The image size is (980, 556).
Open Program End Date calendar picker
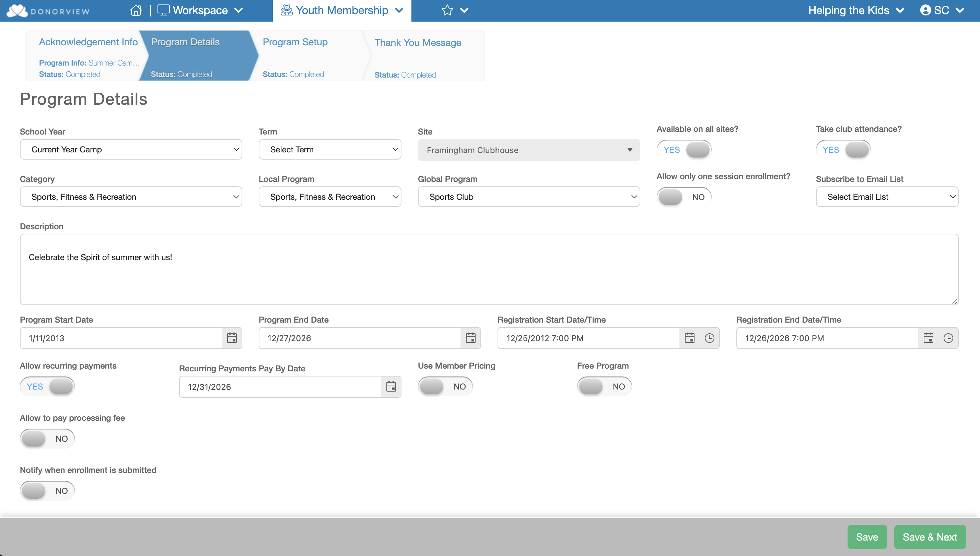[470, 338]
